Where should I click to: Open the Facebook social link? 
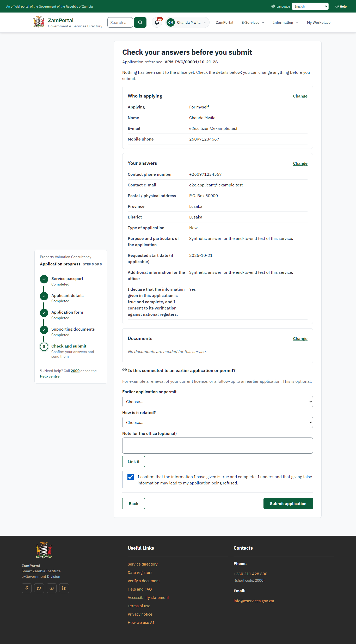[27, 588]
